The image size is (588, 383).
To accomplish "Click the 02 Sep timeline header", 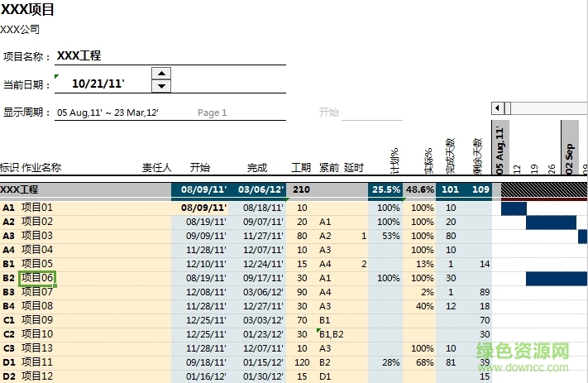I will click(570, 147).
